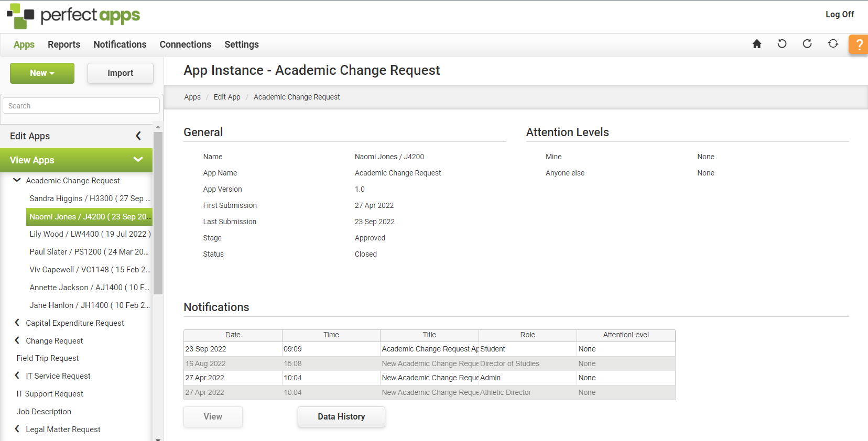Expand IT Service Request node

tap(17, 376)
